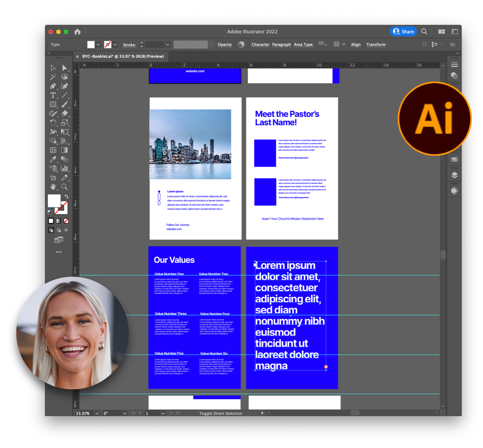The width and height of the screenshot is (483, 448).
Task: Select the Perspective Grid tool
Action: (x=65, y=141)
